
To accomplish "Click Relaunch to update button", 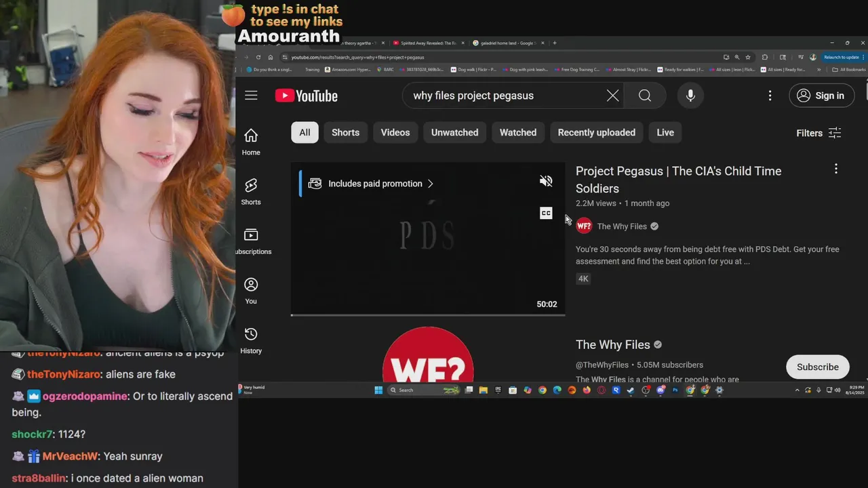I will pyautogui.click(x=842, y=58).
